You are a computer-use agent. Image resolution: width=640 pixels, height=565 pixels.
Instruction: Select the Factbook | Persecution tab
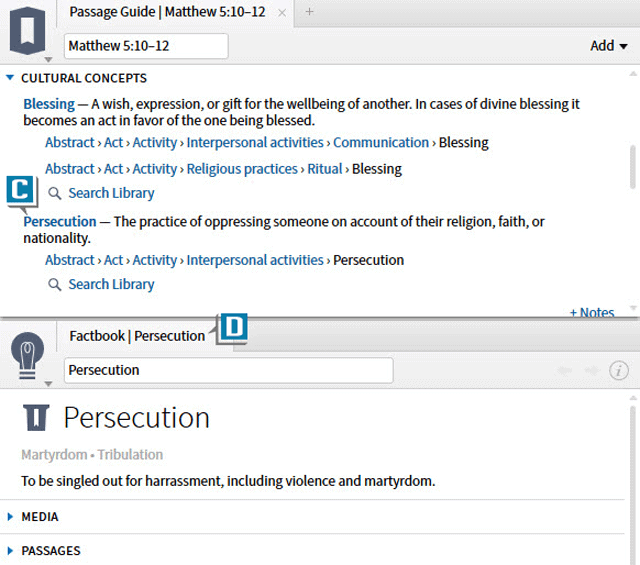[136, 336]
